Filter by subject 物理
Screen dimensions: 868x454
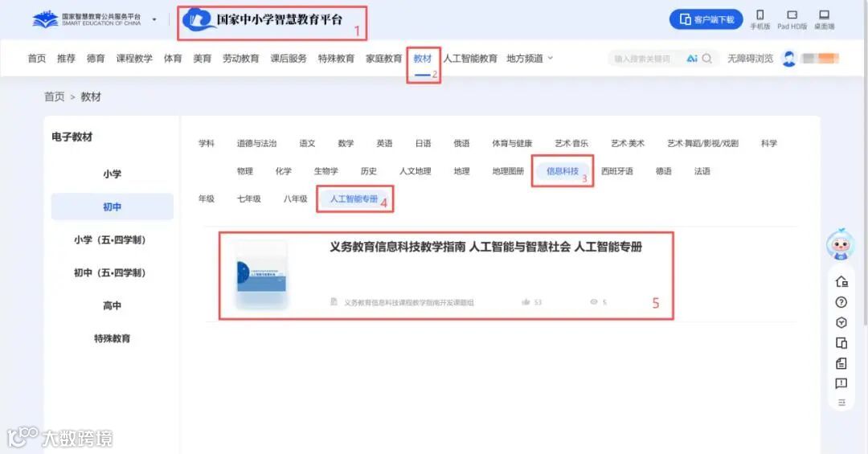click(245, 171)
